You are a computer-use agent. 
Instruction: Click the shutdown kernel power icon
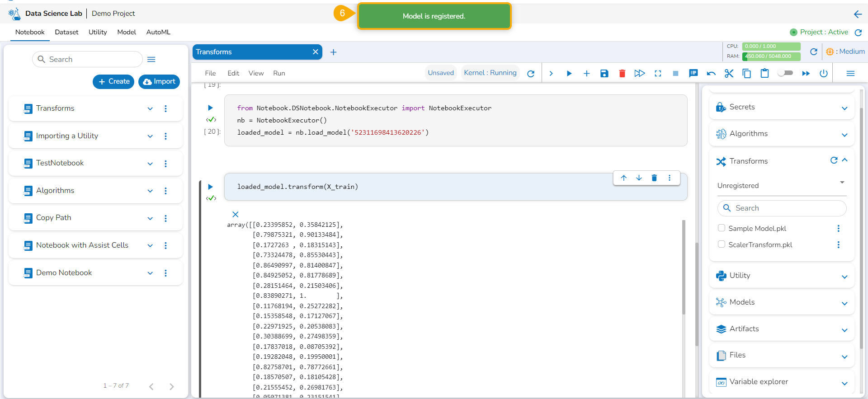tap(824, 73)
